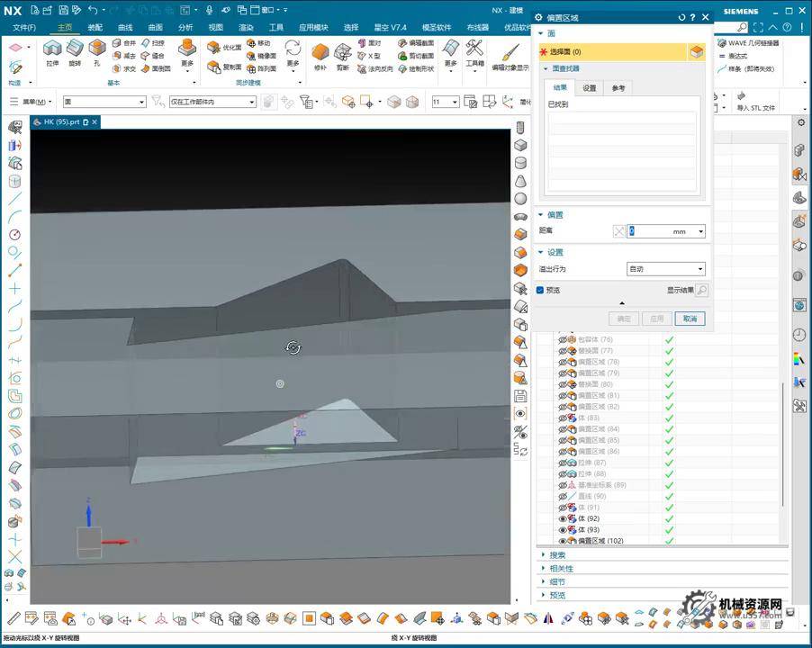Open the 溢出行为 dropdown set to 自动
812x648 pixels.
665,269
